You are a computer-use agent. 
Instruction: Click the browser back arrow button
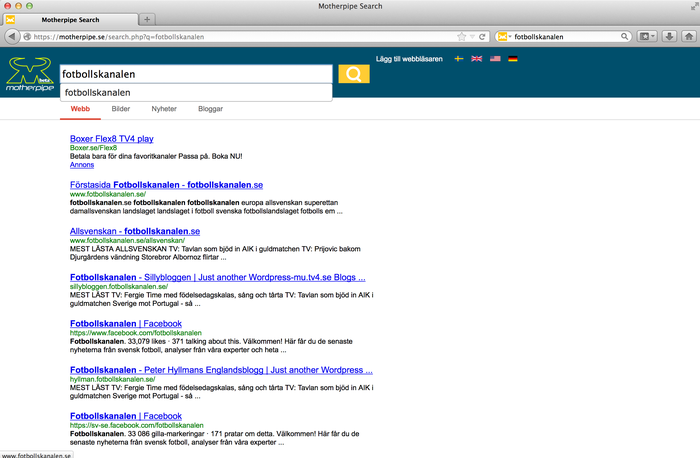(x=12, y=37)
